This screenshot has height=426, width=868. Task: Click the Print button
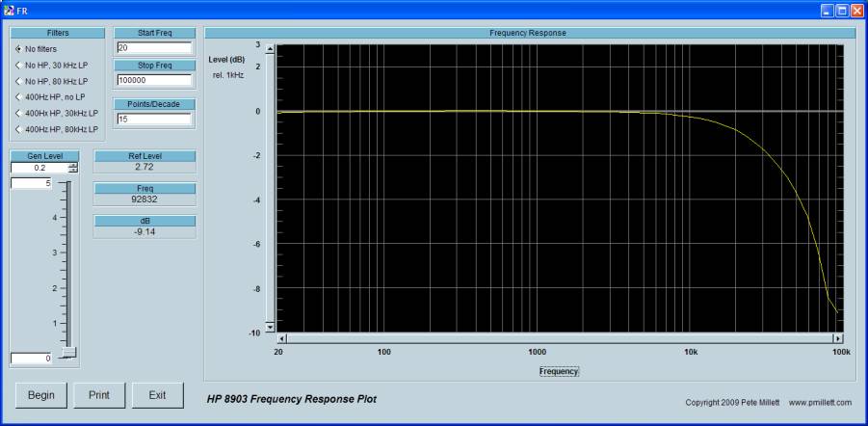(99, 395)
